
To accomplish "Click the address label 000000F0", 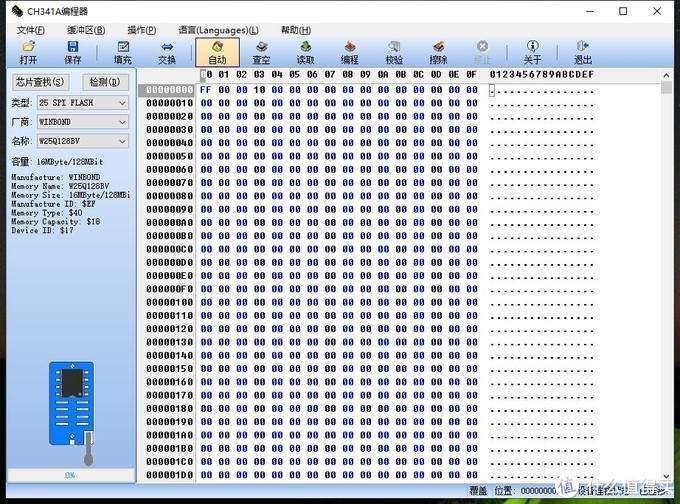I will click(169, 289).
